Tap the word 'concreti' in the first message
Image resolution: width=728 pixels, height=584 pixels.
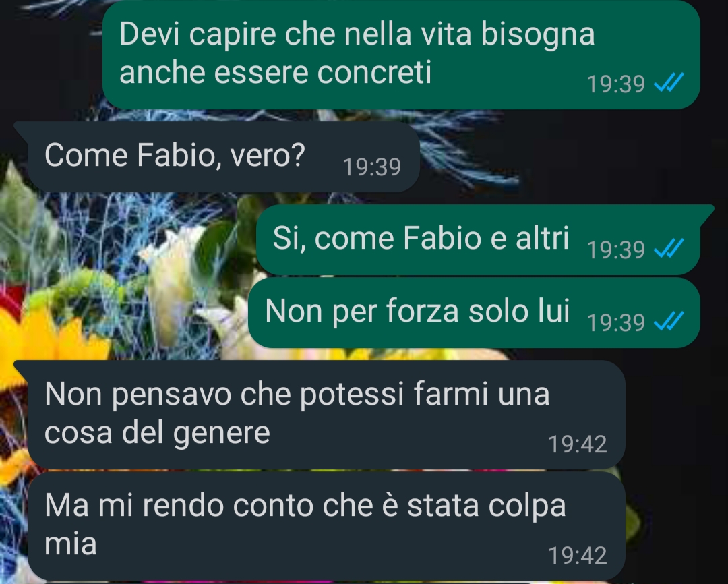[374, 72]
